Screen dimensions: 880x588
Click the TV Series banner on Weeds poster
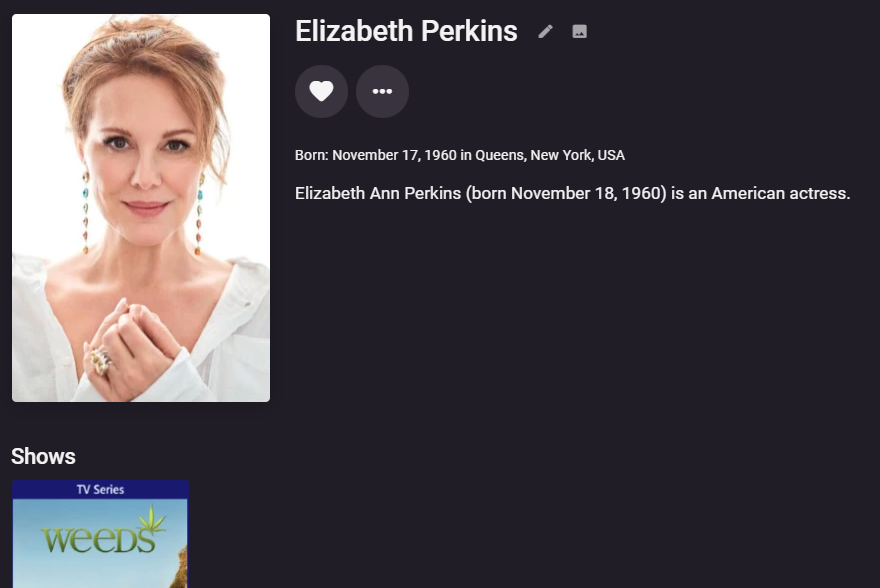(x=100, y=490)
